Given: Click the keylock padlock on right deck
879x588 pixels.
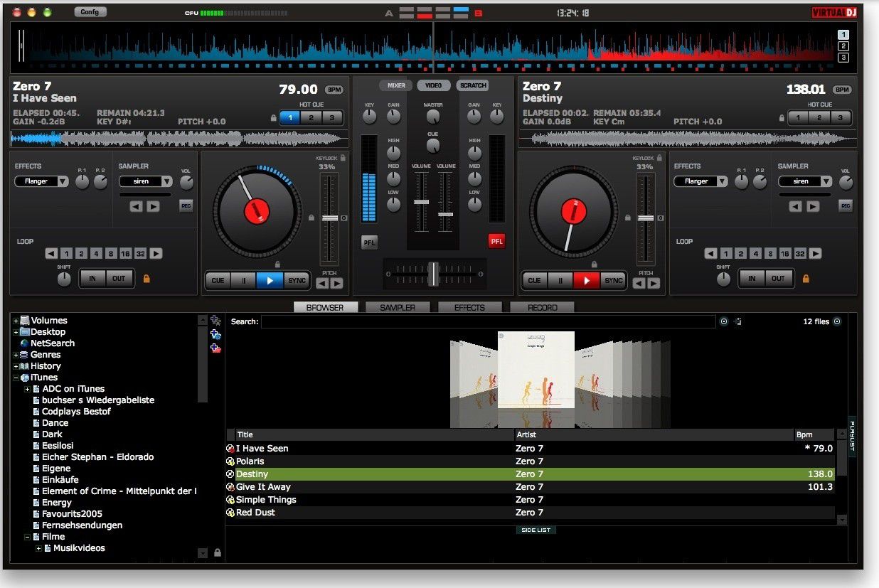Looking at the screenshot, I should [659, 158].
